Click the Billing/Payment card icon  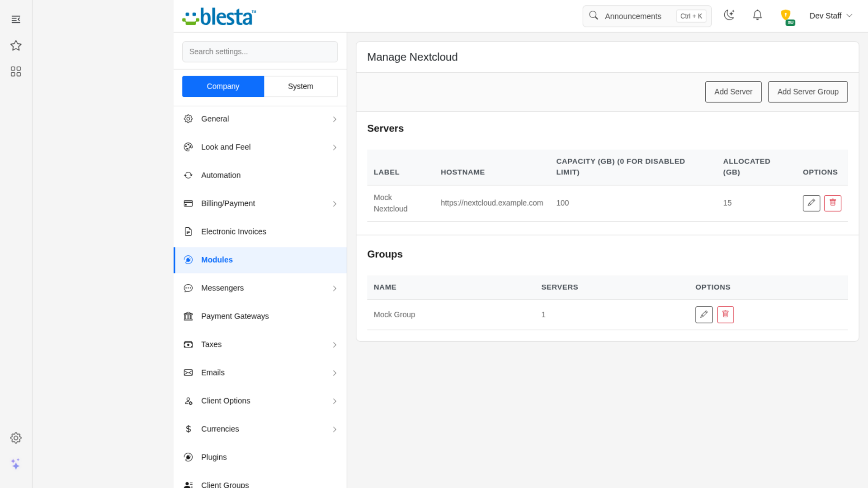189,204
